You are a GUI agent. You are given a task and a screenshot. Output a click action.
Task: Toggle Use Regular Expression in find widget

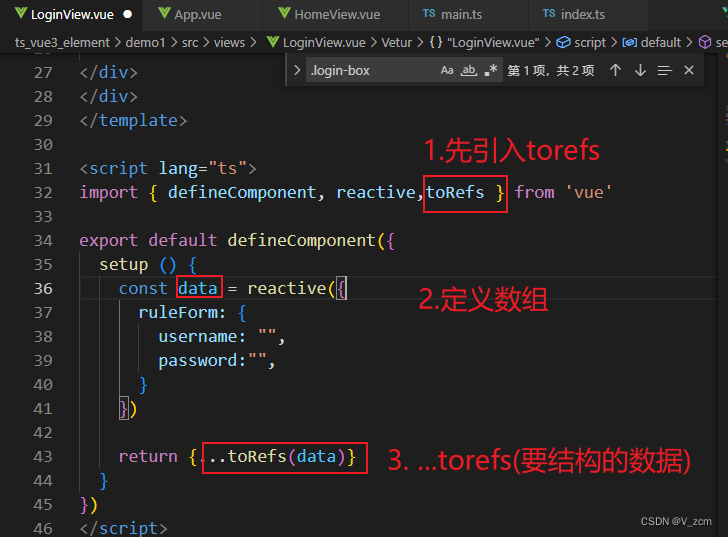click(491, 71)
